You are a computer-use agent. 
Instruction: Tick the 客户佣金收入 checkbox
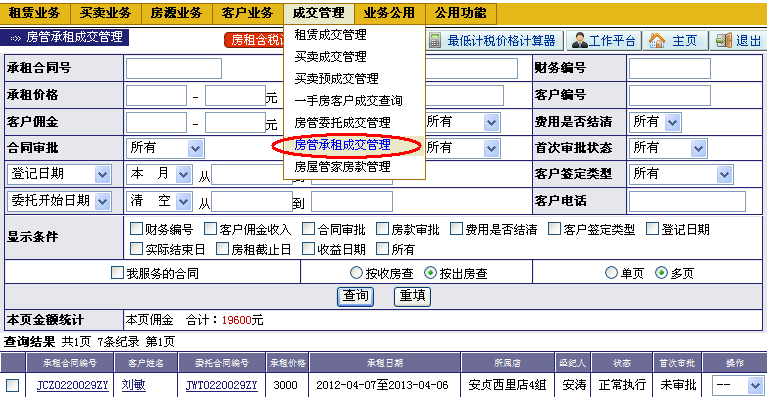tap(210, 228)
